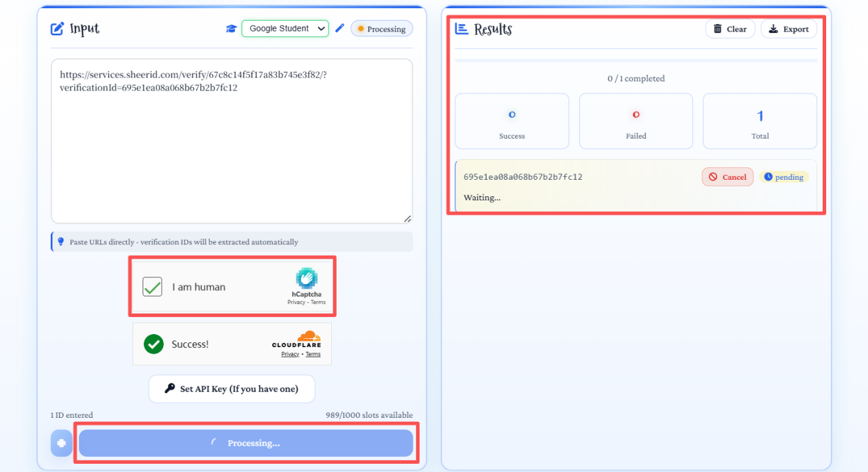Click the graduation cap icon
The width and height of the screenshot is (868, 472).
[x=232, y=29]
